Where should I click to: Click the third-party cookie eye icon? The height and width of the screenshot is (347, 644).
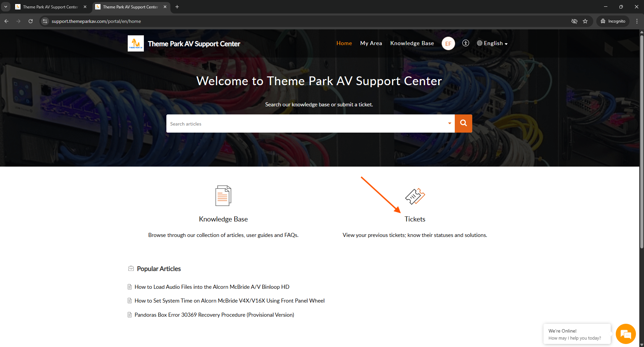click(x=574, y=21)
